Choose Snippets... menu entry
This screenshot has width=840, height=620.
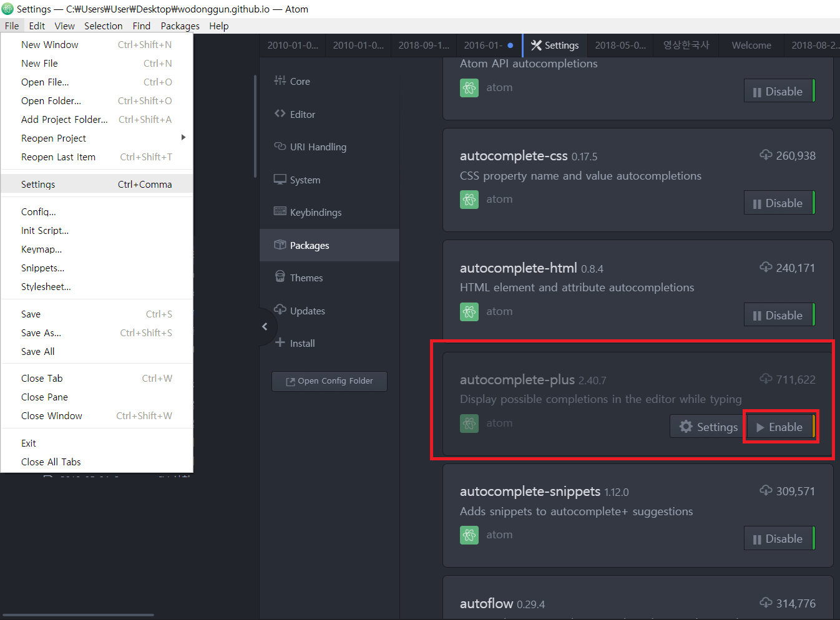97,268
